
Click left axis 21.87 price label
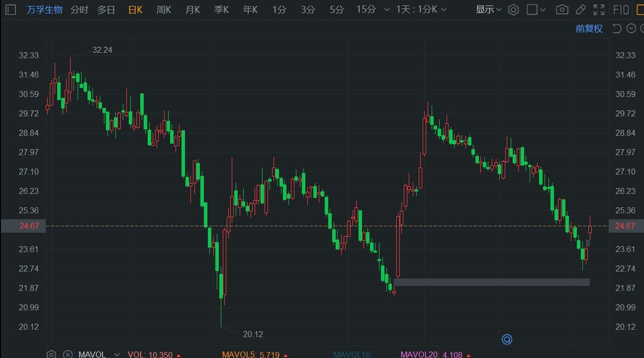28,288
